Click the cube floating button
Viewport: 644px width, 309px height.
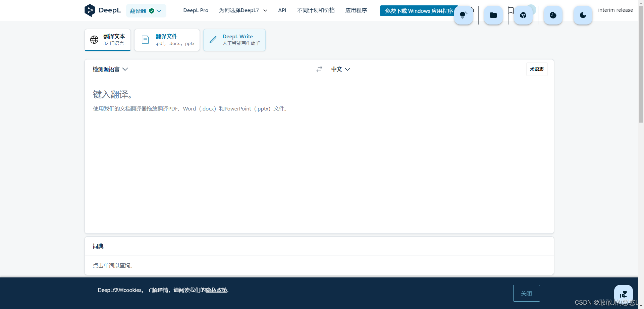(x=523, y=15)
